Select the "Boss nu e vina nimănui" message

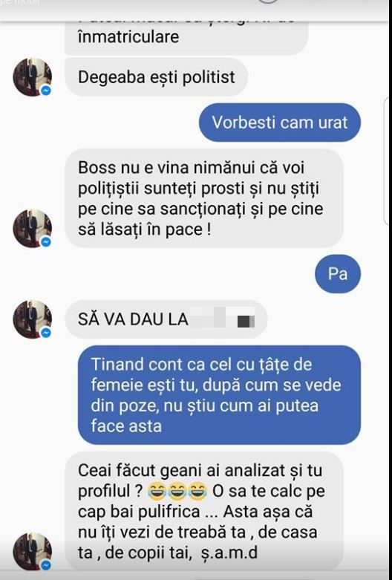pyautogui.click(x=204, y=198)
